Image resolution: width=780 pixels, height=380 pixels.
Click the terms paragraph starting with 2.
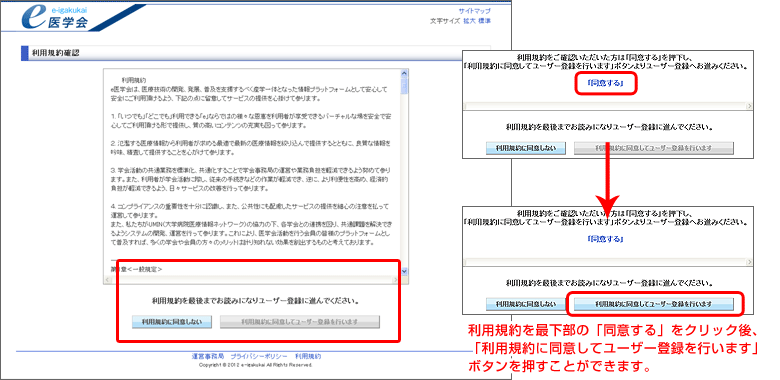251,147
